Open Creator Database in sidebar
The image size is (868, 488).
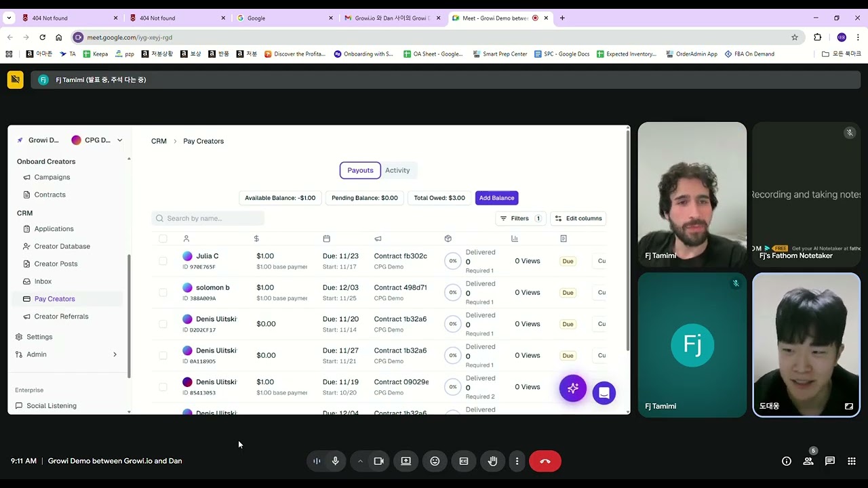pos(62,246)
